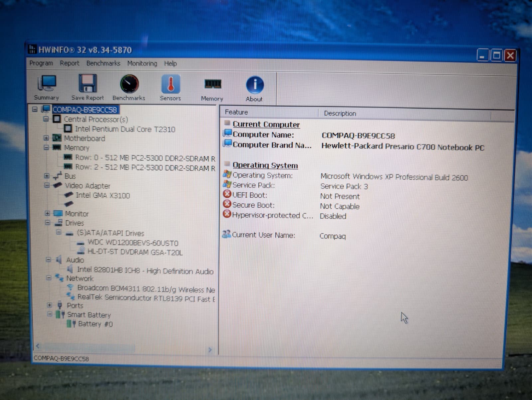Screen dimensions: 532x400
Task: Click the Network tree icon
Action: [x=60, y=277]
